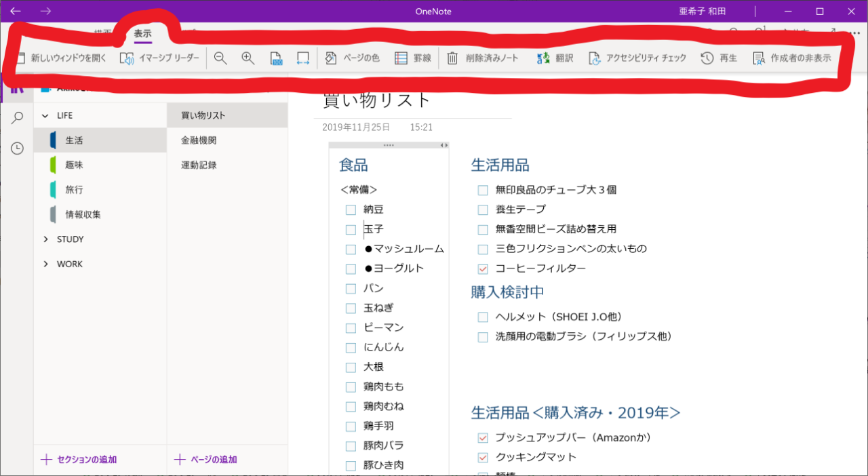Image resolution: width=868 pixels, height=476 pixels.
Task: Open the search magnifier in left sidebar
Action: (x=17, y=118)
